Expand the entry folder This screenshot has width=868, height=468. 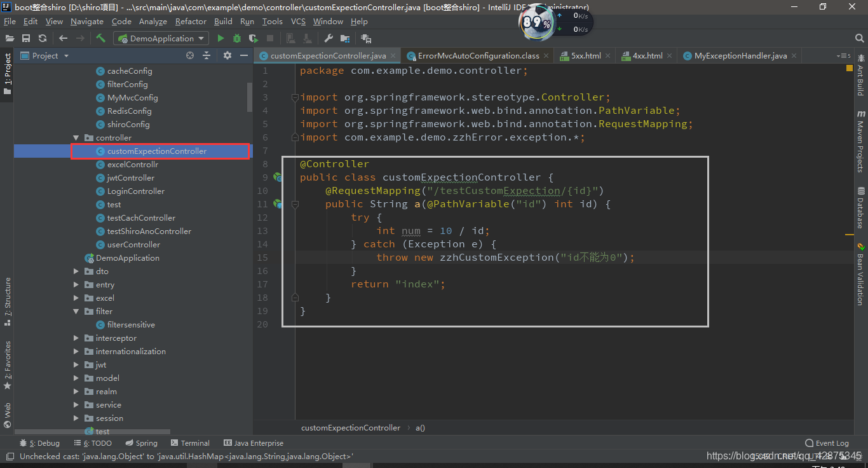76,285
